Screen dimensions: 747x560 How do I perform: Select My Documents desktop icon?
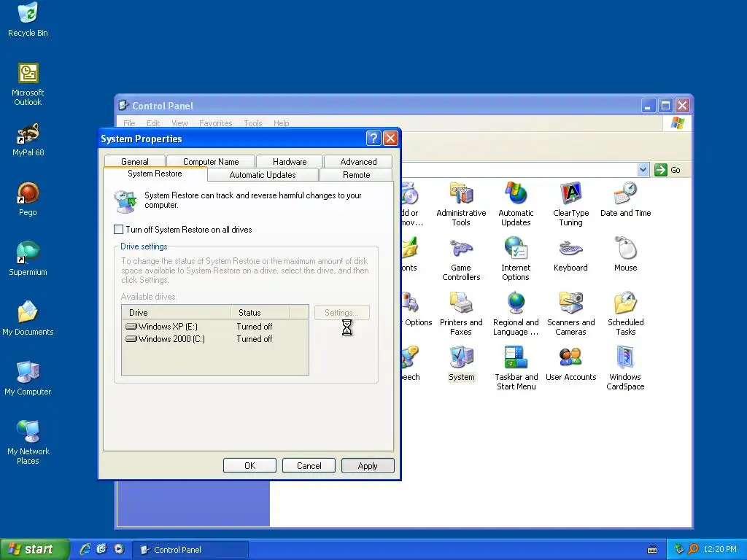tap(28, 318)
